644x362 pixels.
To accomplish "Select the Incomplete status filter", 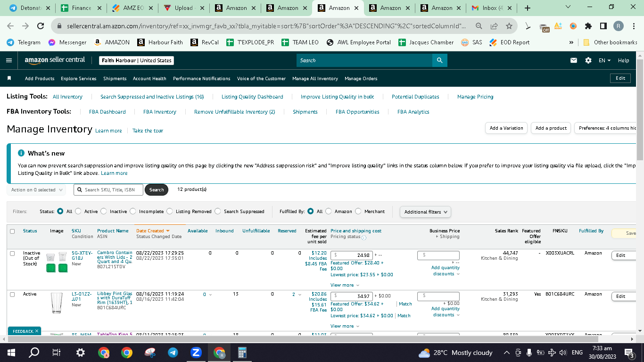I will tap(133, 211).
